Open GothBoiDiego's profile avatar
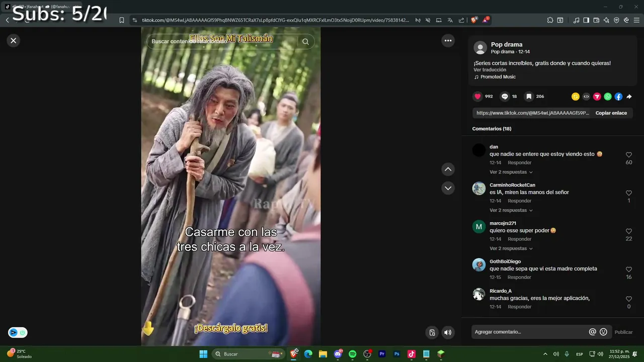 pos(478,265)
